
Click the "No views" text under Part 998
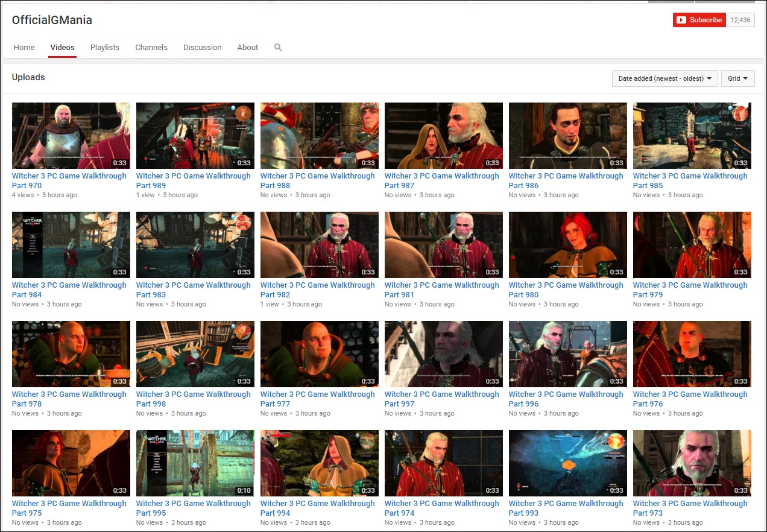coord(150,414)
